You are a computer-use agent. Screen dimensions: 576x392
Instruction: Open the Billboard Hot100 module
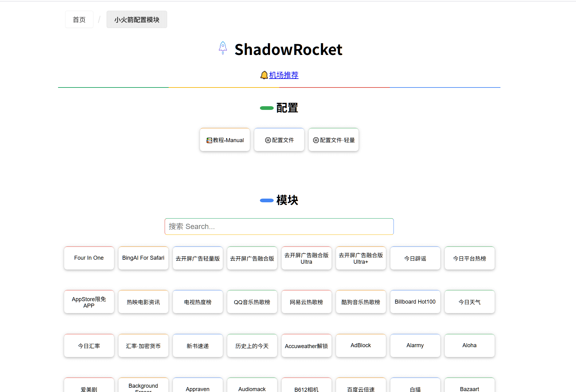(415, 302)
